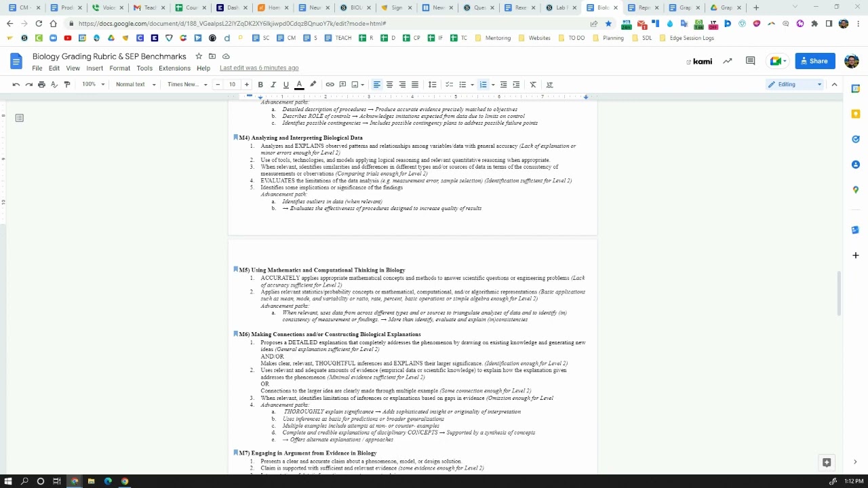The image size is (868, 488).
Task: Open the File menu
Action: pos(37,68)
